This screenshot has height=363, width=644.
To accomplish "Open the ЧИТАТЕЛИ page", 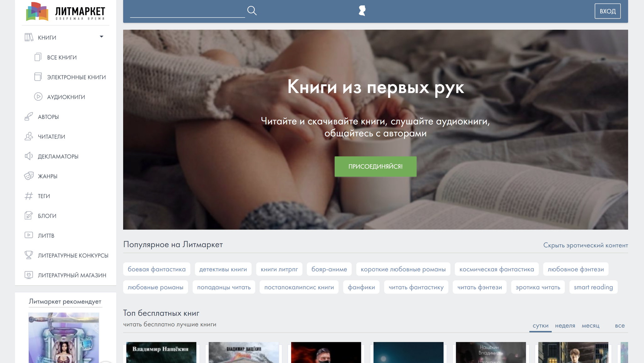I will click(x=52, y=137).
